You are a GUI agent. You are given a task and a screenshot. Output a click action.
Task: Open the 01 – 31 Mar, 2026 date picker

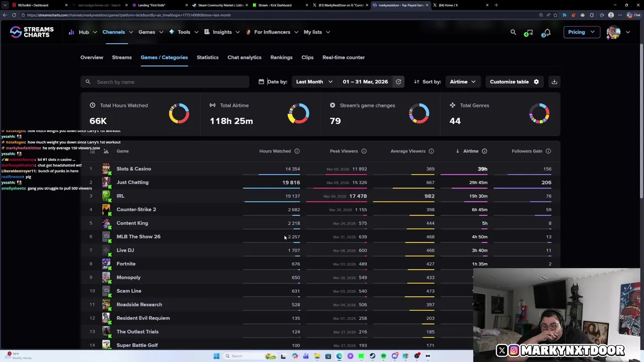click(365, 81)
